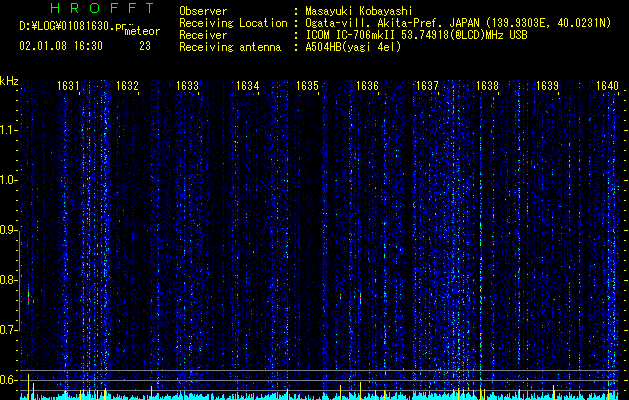Click the "Receiver" field label
The height and width of the screenshot is (400, 629).
tap(203, 35)
